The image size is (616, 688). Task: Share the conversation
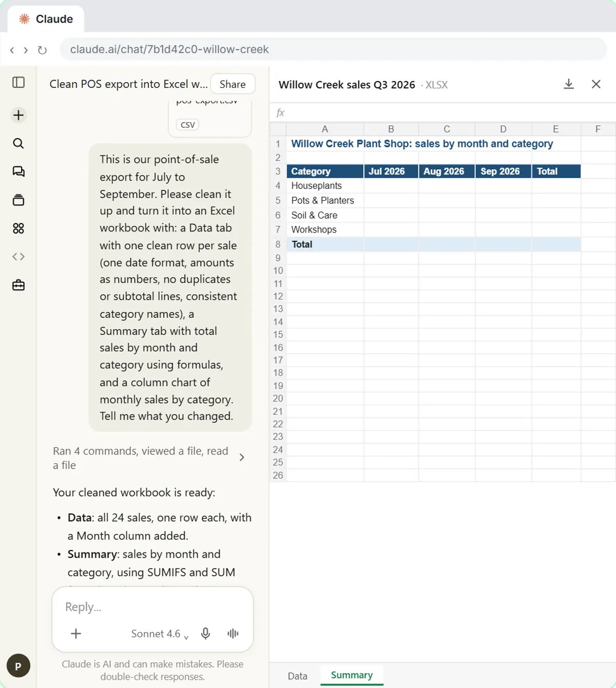point(233,84)
